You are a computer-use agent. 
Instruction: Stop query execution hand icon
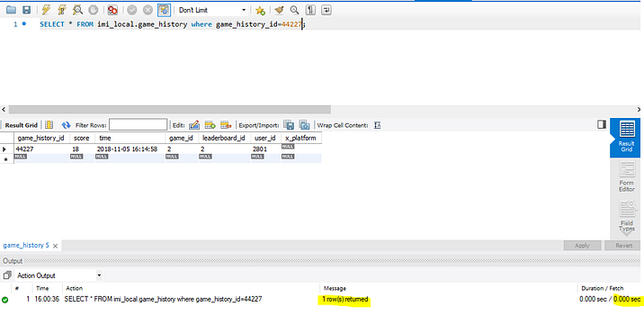point(94,10)
